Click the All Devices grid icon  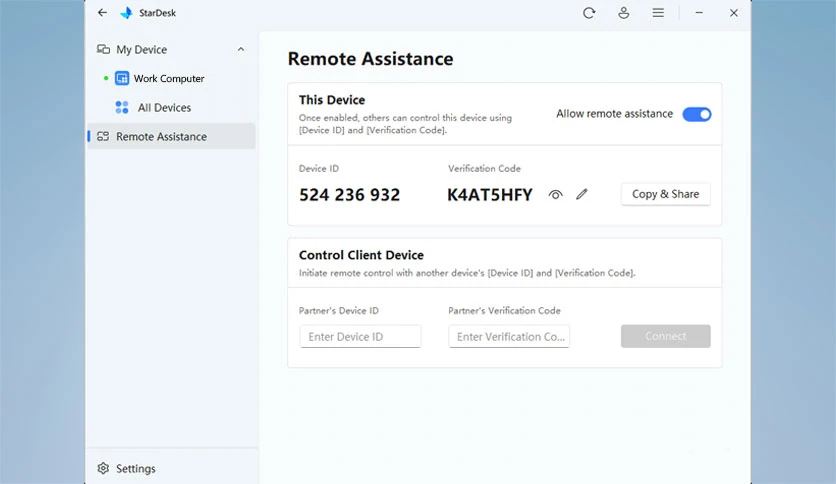[x=122, y=108]
